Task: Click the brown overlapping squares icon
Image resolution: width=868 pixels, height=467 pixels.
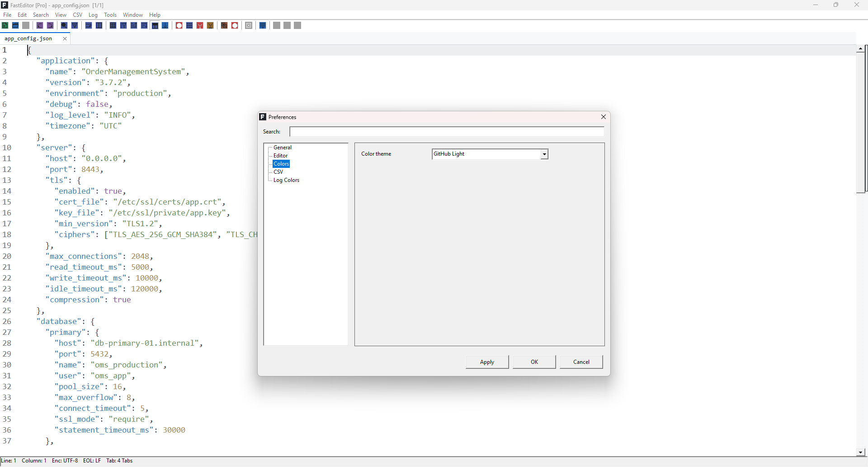Action: pyautogui.click(x=224, y=25)
